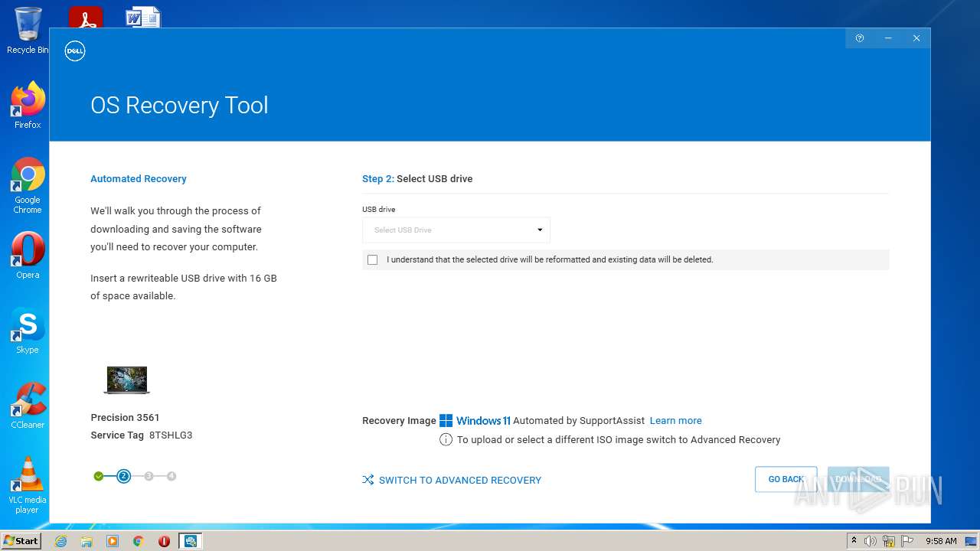This screenshot has height=551, width=980.
Task: Minimize the OS Recovery Tool window
Action: (x=888, y=38)
